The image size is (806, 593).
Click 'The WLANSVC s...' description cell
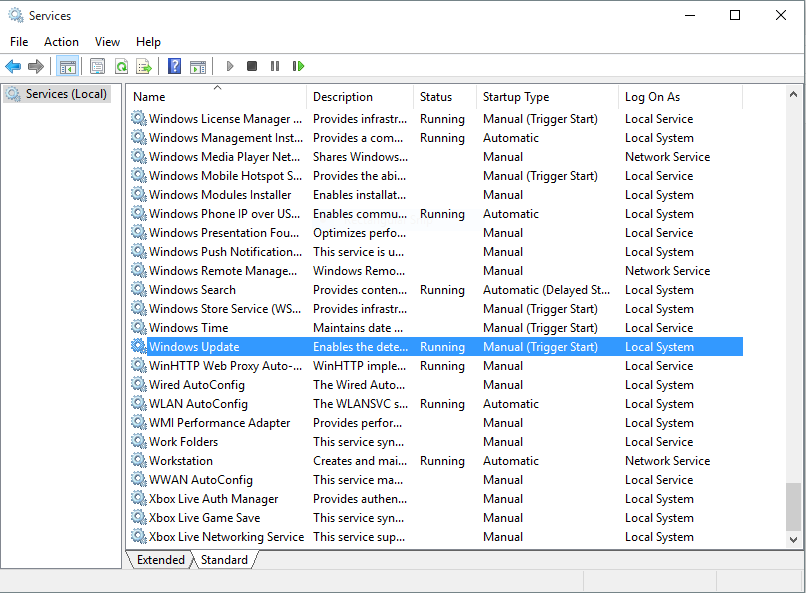pos(360,404)
